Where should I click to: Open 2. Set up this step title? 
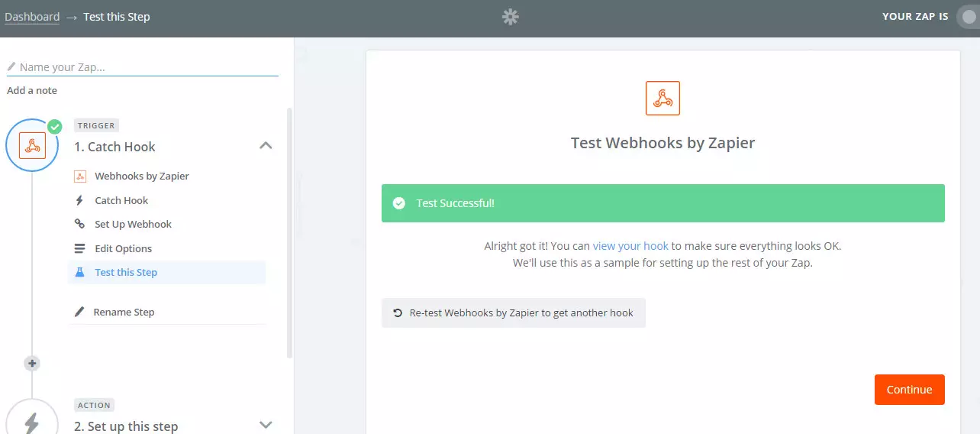[x=126, y=426]
